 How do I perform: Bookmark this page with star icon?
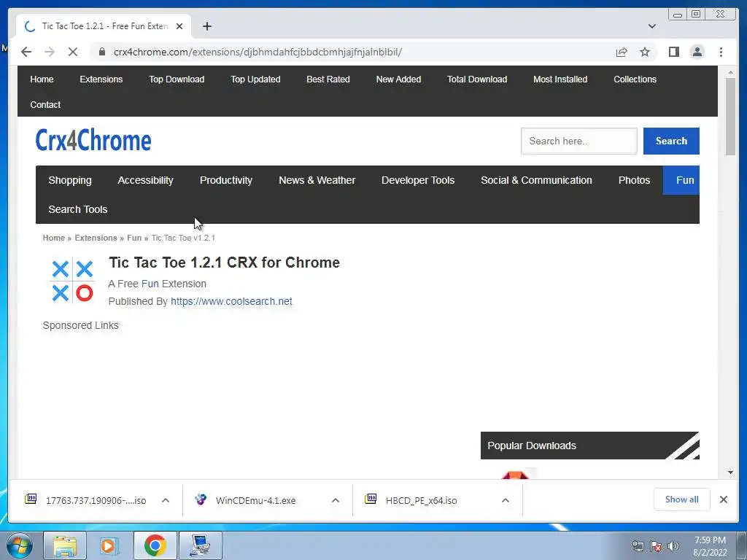click(x=645, y=52)
